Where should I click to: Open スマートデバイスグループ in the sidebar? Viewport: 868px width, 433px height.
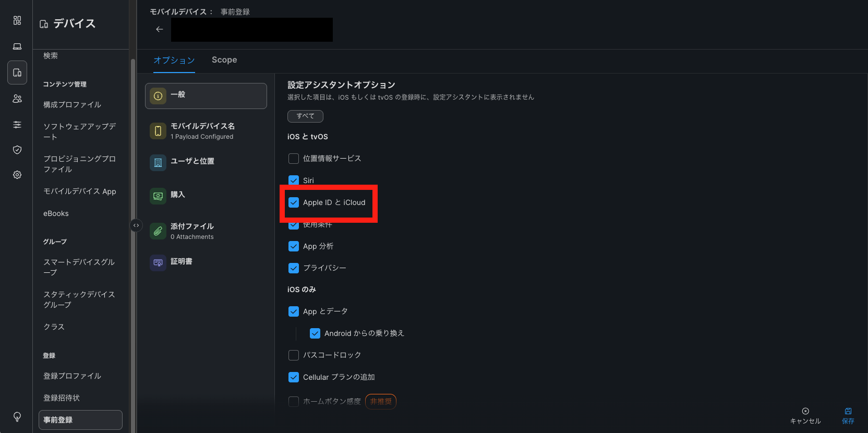tap(79, 268)
